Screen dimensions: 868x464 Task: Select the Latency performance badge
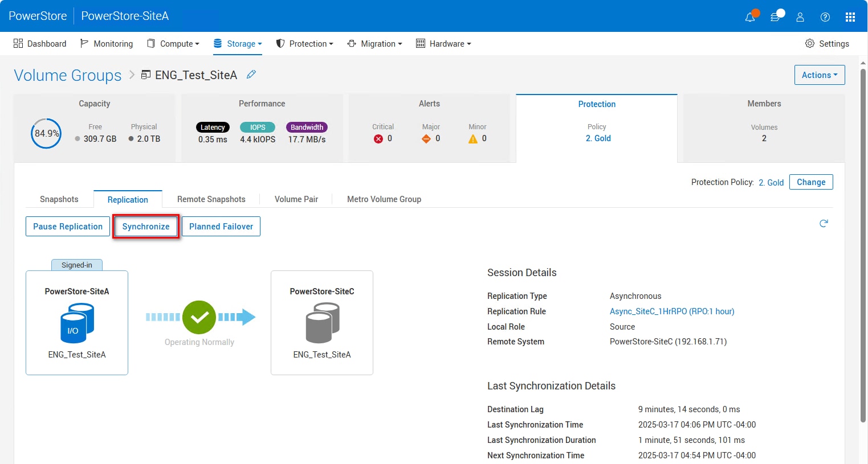click(213, 128)
